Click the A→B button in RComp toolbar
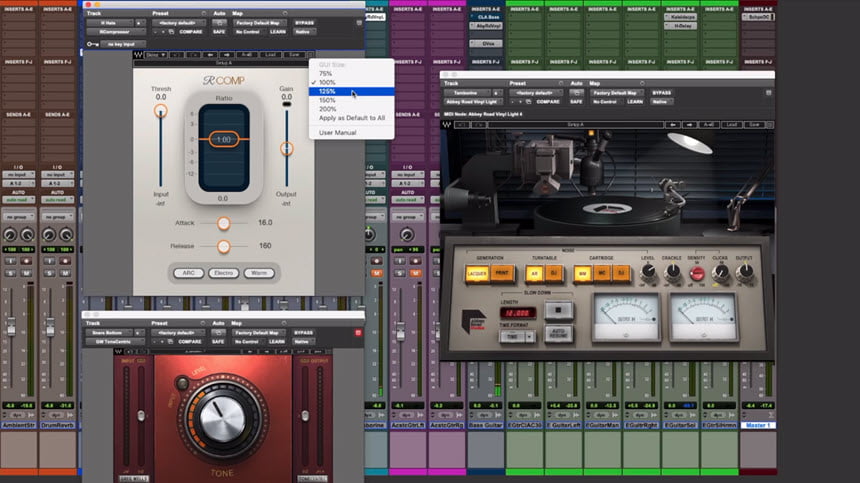The image size is (860, 483). point(247,55)
